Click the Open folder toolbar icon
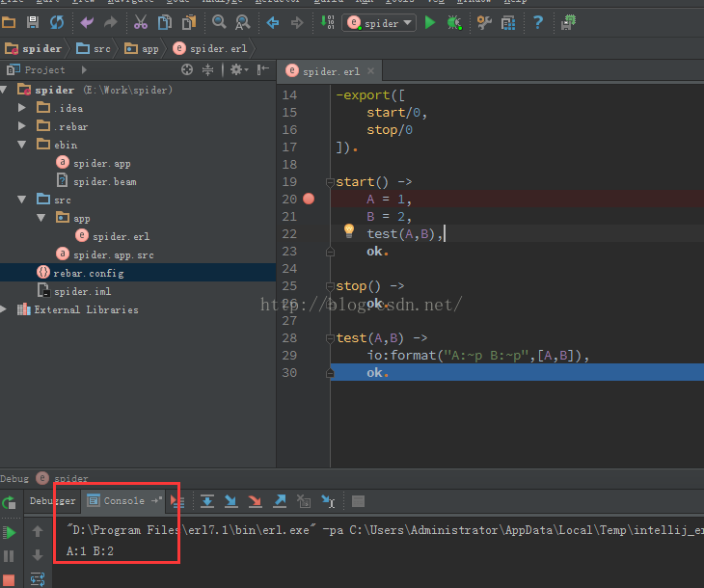Viewport: 704px width, 588px height. (x=9, y=22)
